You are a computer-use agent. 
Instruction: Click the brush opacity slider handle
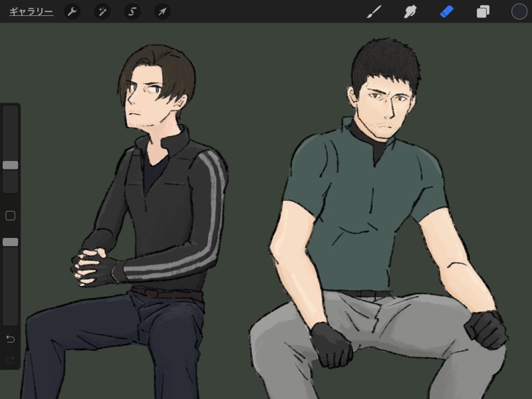pyautogui.click(x=11, y=242)
